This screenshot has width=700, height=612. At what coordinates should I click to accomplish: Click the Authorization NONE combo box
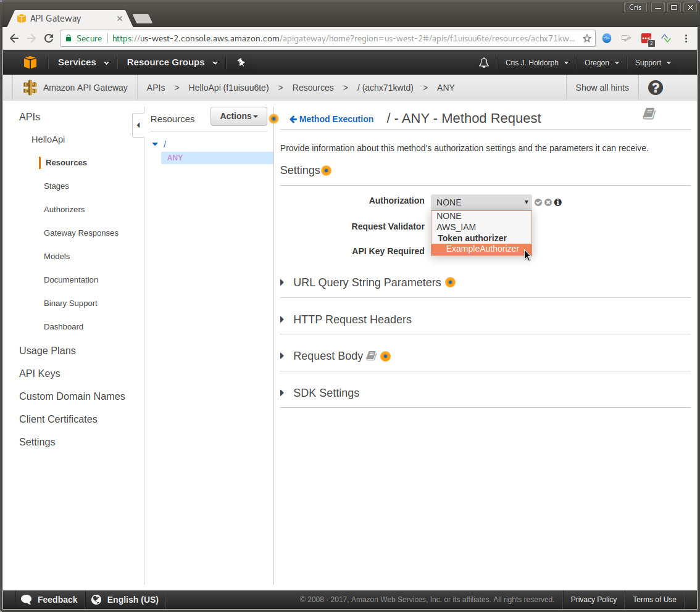[x=481, y=202]
